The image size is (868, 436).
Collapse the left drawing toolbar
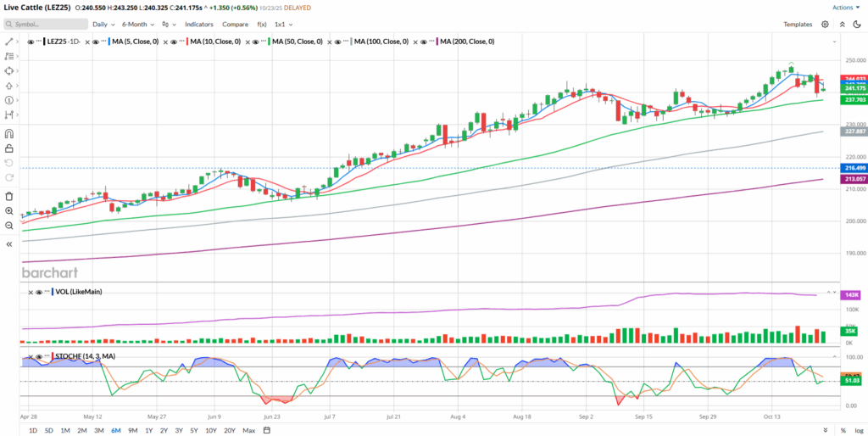(9, 244)
